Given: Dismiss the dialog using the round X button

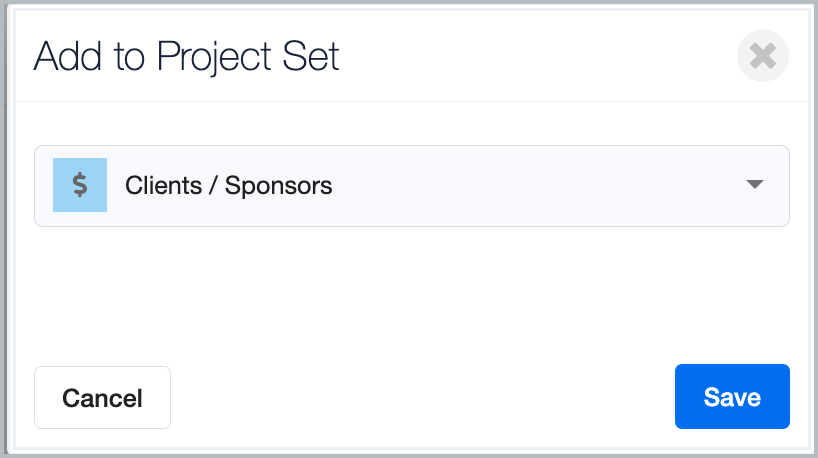Looking at the screenshot, I should coord(762,56).
